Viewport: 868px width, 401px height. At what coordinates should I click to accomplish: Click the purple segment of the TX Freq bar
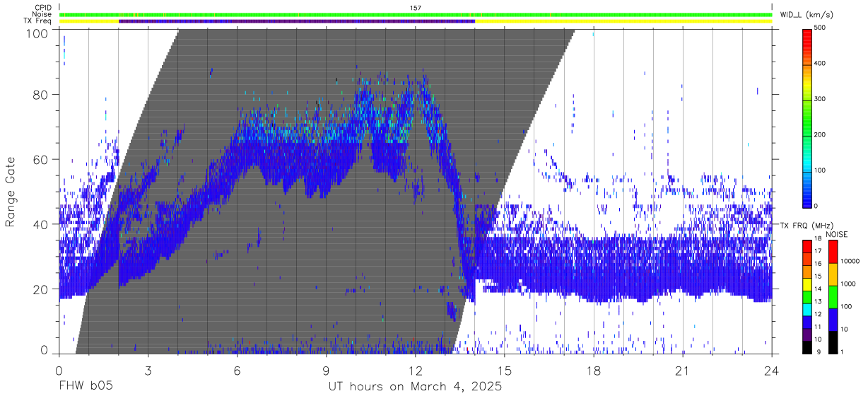point(297,21)
